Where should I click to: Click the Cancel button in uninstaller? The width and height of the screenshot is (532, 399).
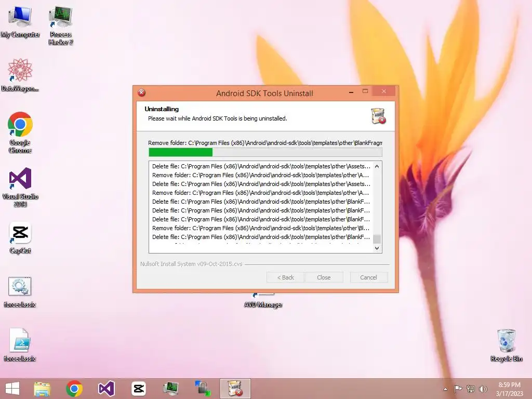pyautogui.click(x=368, y=277)
